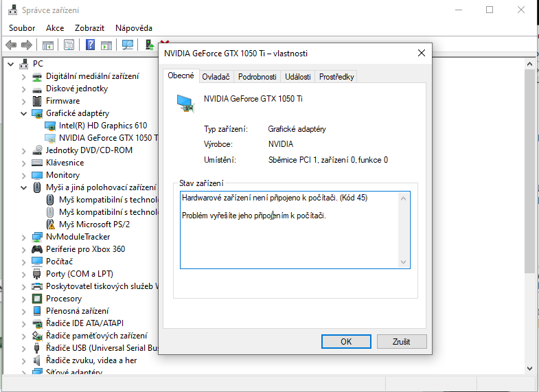This screenshot has width=539, height=392.
Task: Click the "Hardwarové zařízení není připojeno" message
Action: (275, 198)
